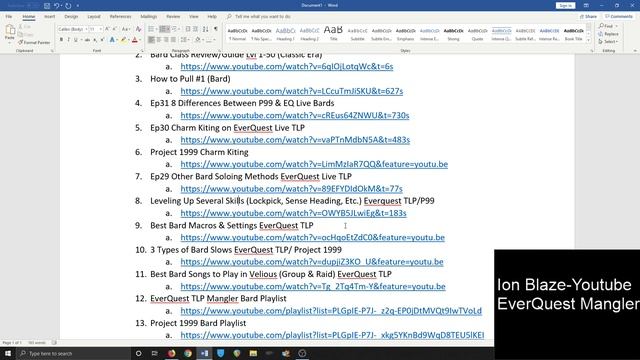Apply underline formatting
The image size is (640, 360).
coord(76,40)
